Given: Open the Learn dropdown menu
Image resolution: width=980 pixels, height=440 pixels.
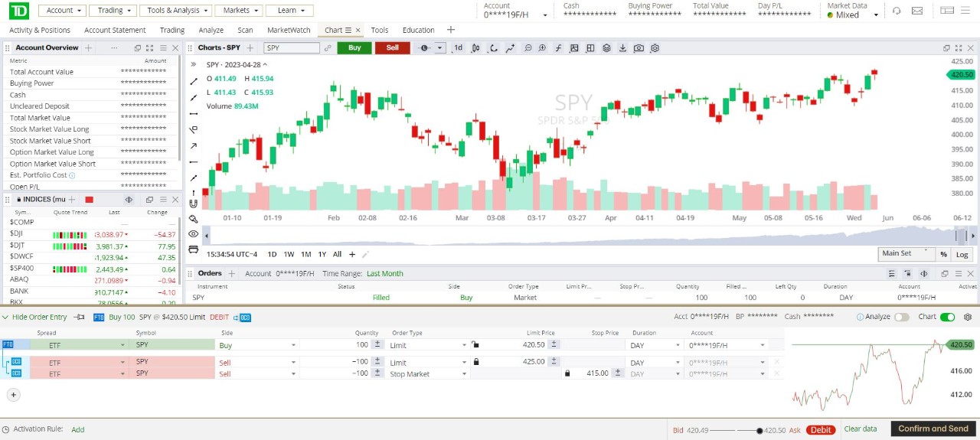Looking at the screenshot, I should [289, 11].
